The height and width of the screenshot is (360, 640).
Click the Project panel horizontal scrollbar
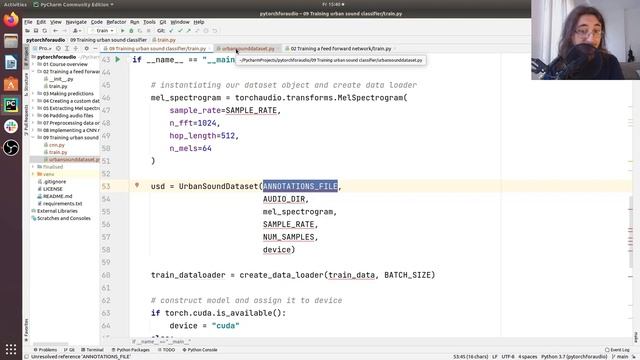click(x=51, y=344)
